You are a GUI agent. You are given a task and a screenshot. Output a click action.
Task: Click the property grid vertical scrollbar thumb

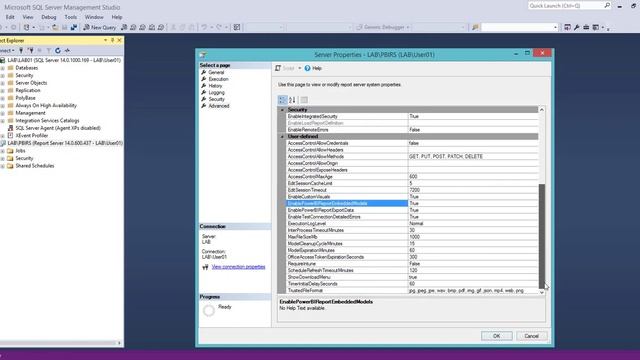click(x=542, y=236)
